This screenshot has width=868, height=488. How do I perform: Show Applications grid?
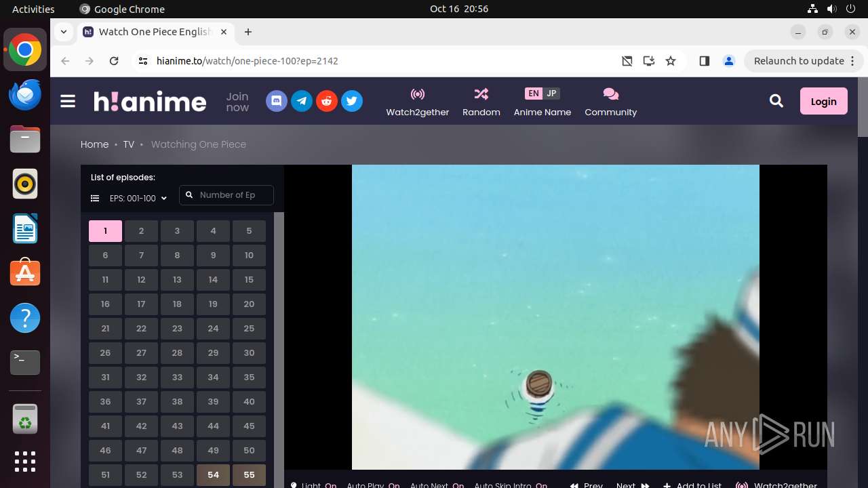(25, 462)
